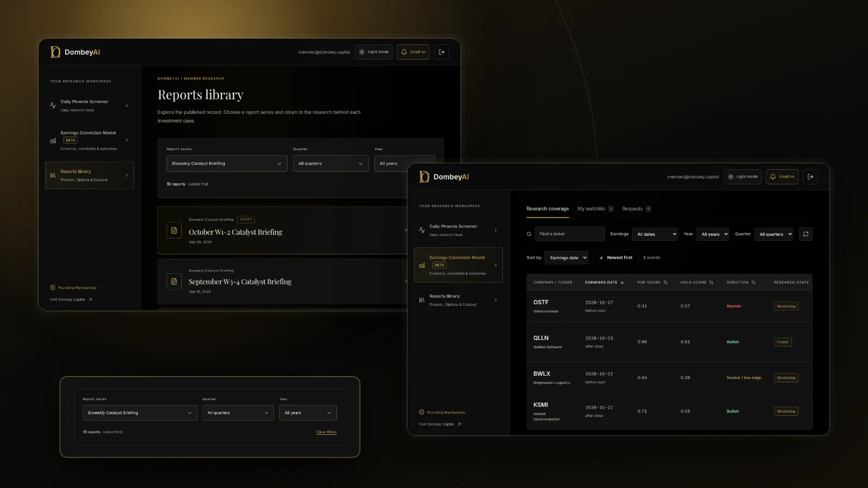Click the Frozen state badge for QLLN
Image resolution: width=868 pixels, height=488 pixels.
783,342
